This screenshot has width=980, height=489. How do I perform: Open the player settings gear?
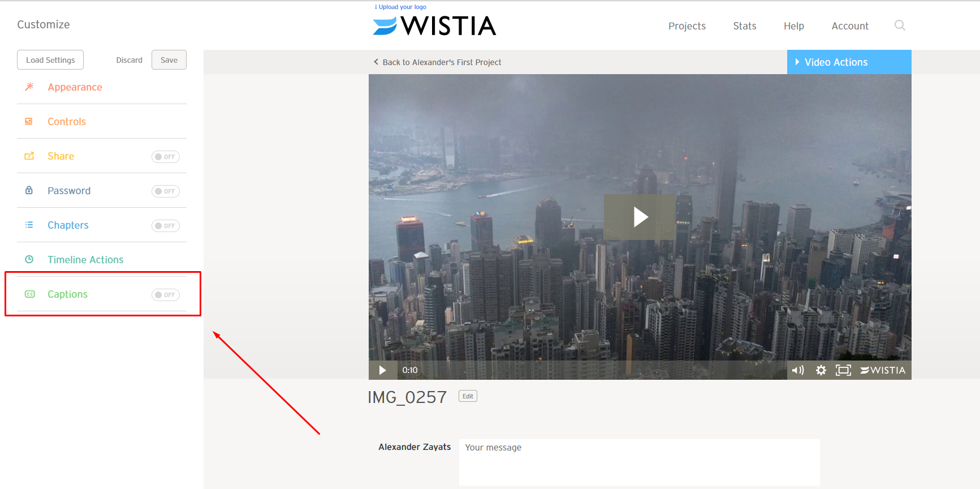coord(821,370)
